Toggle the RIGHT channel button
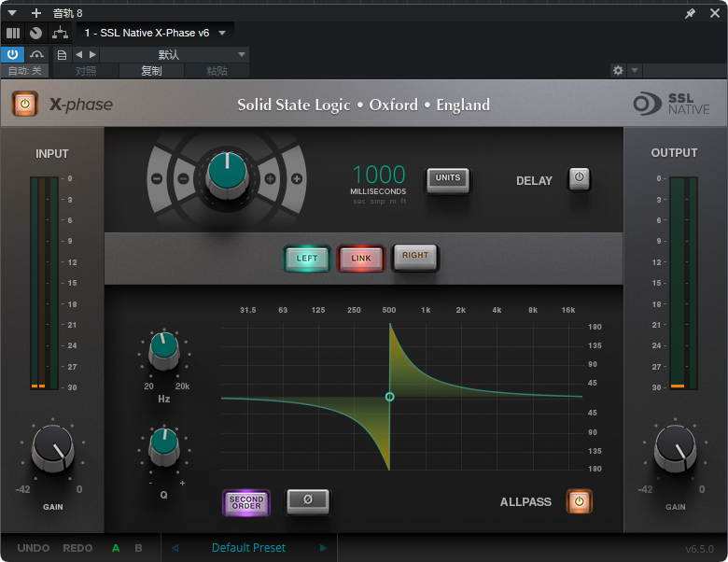Image resolution: width=728 pixels, height=562 pixels. [415, 257]
